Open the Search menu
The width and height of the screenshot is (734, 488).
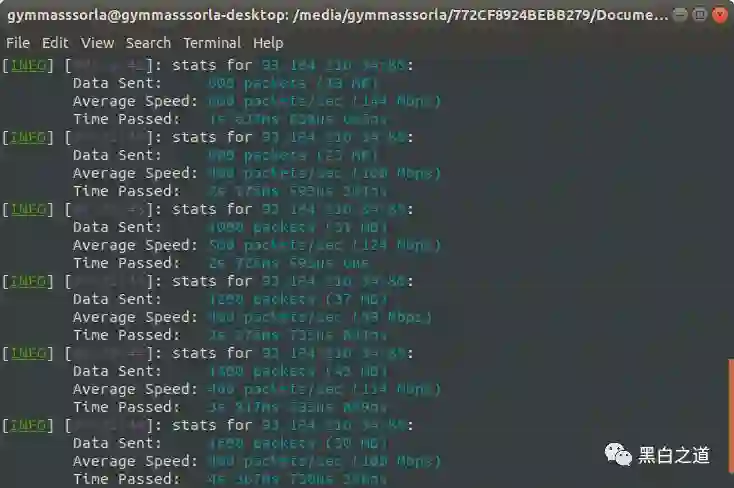(148, 43)
